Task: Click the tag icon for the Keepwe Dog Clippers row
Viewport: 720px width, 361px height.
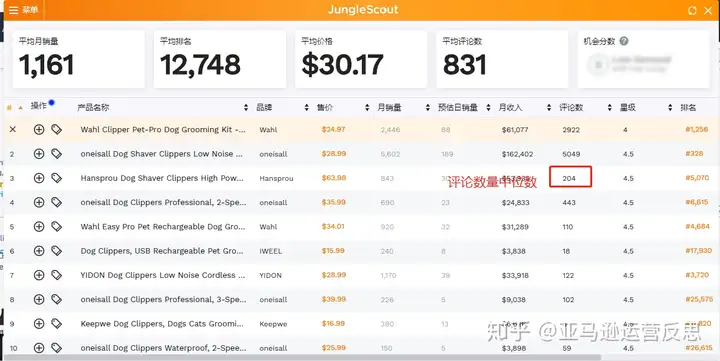Action: coord(56,324)
